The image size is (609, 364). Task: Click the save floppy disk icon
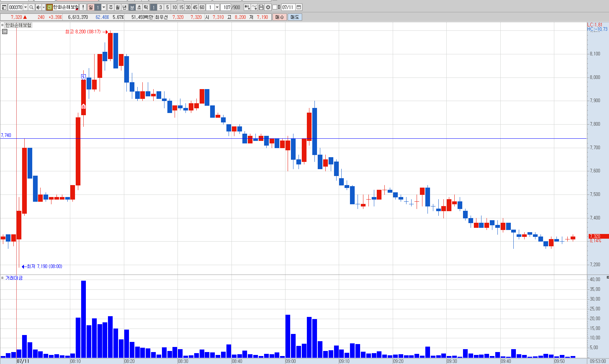coord(261,7)
